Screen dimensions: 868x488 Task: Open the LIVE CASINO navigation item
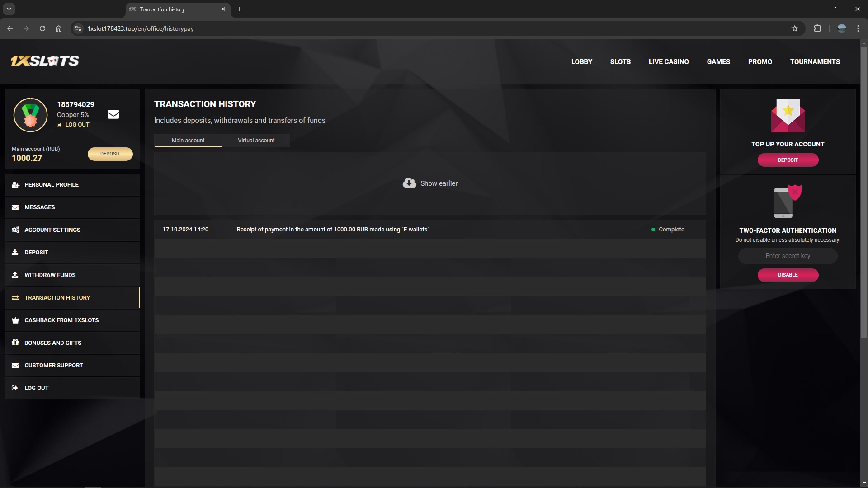[x=668, y=62]
